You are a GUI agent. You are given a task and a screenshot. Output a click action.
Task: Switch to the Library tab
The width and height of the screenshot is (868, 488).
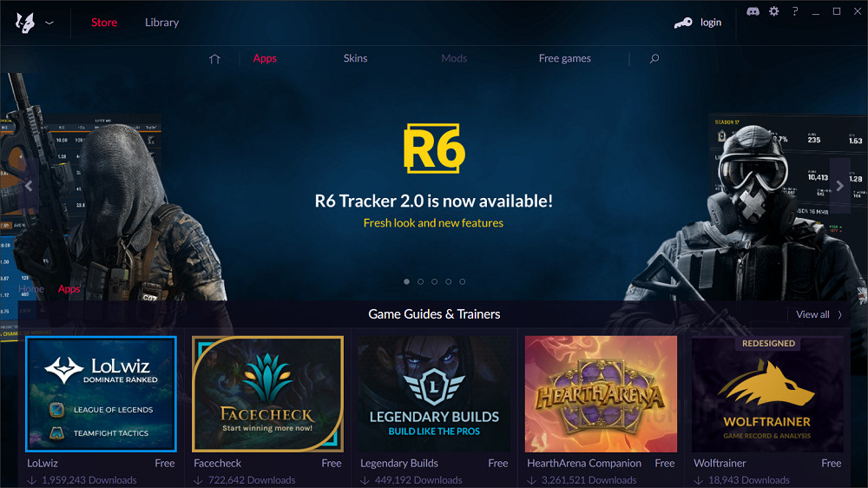[x=161, y=23]
